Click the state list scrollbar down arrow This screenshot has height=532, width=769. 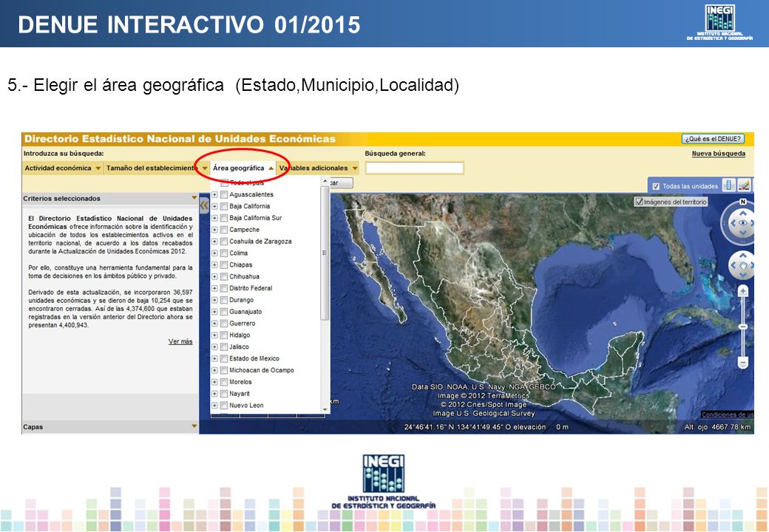pyautogui.click(x=325, y=409)
